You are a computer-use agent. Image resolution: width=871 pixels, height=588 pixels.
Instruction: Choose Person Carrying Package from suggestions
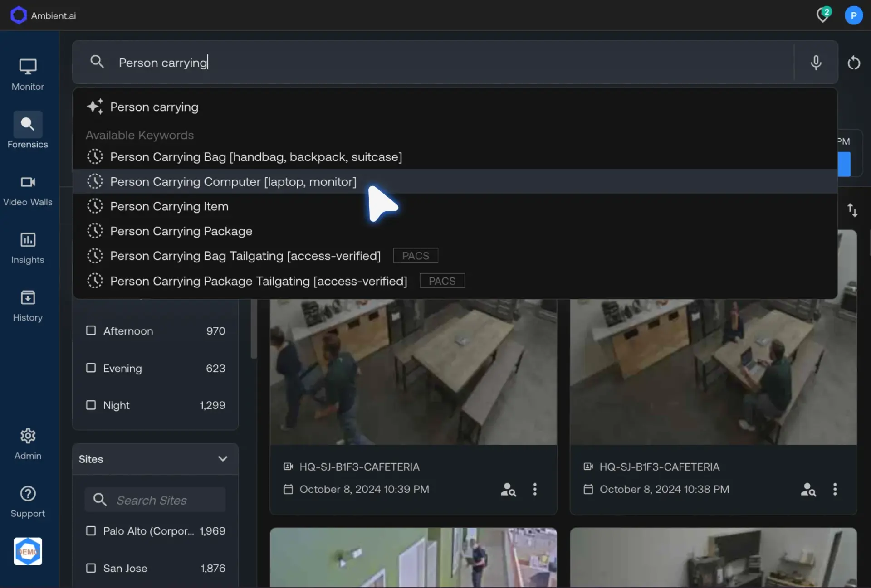click(x=181, y=231)
